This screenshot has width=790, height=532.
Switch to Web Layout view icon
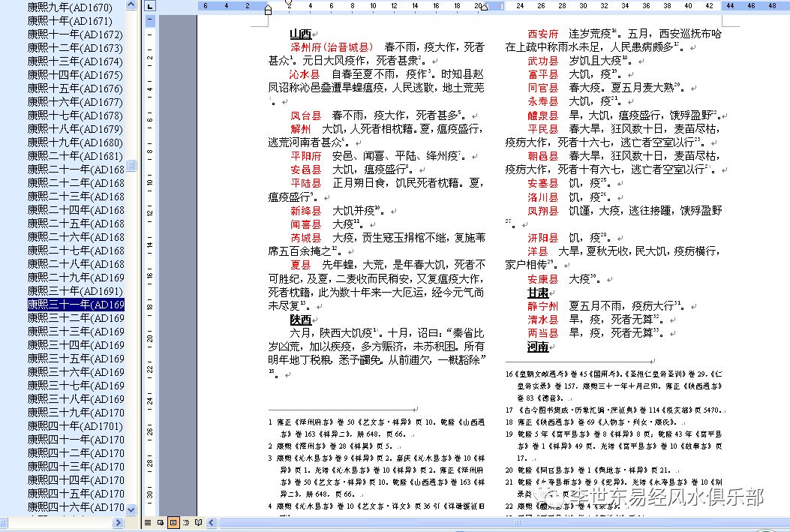(161, 522)
